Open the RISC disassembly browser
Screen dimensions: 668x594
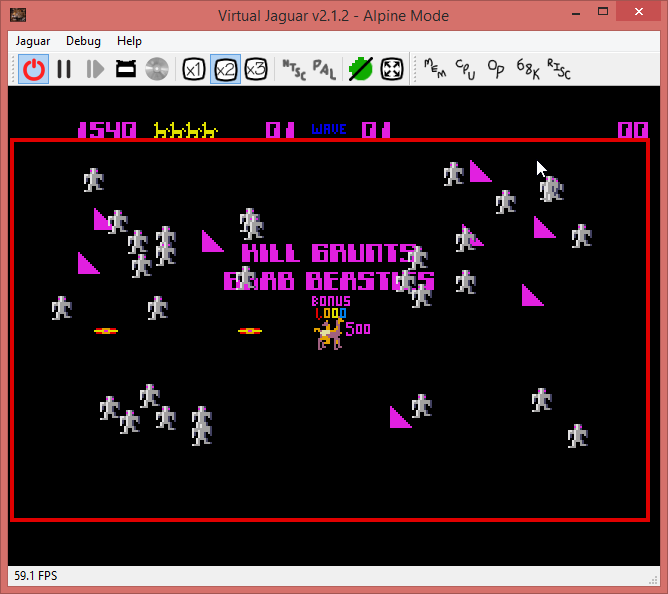559,69
